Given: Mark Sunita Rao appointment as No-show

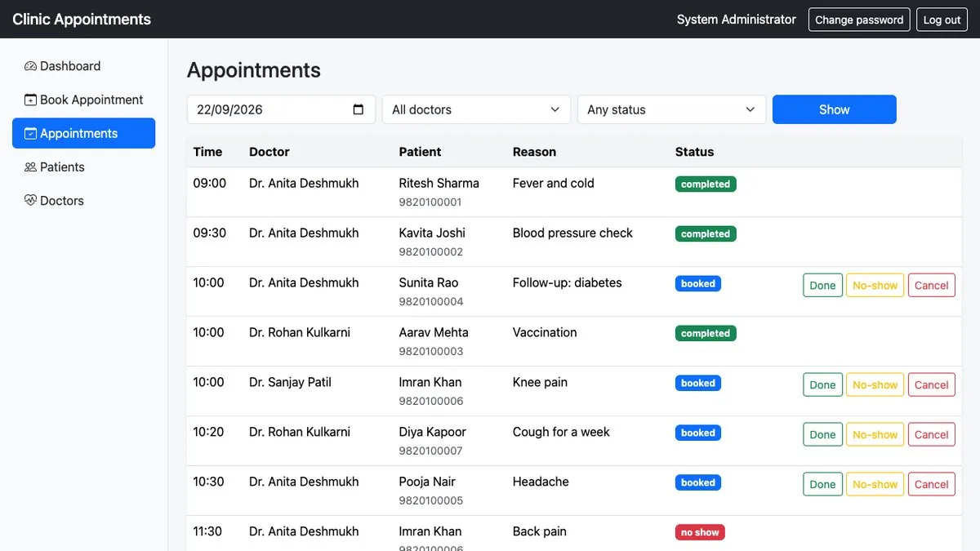Looking at the screenshot, I should [875, 285].
